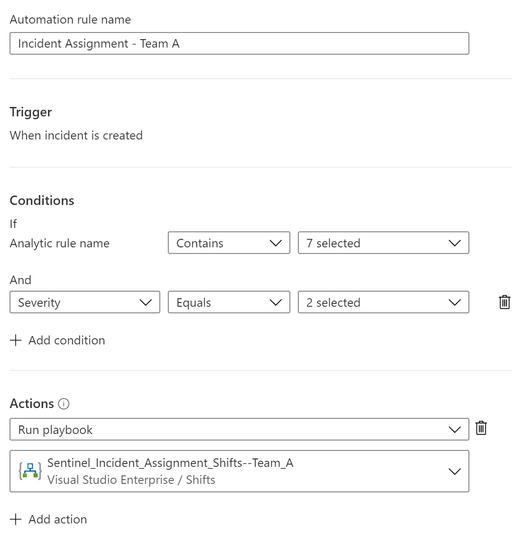Click the plus icon beside Add condition
Viewport: 518px width, 539px height.
15,340
